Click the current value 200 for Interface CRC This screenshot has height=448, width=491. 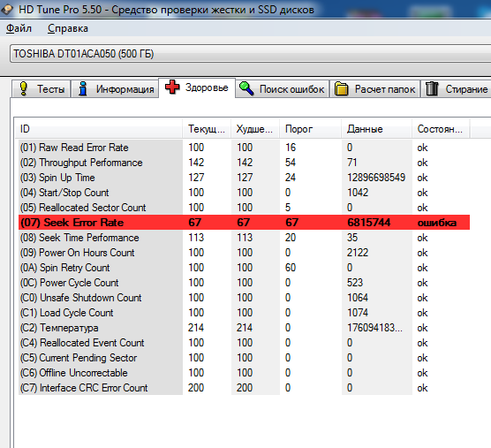tap(196, 388)
